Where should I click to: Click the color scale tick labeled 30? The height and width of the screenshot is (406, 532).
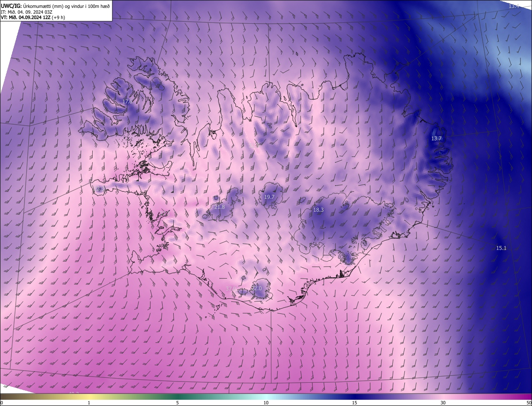click(443, 403)
